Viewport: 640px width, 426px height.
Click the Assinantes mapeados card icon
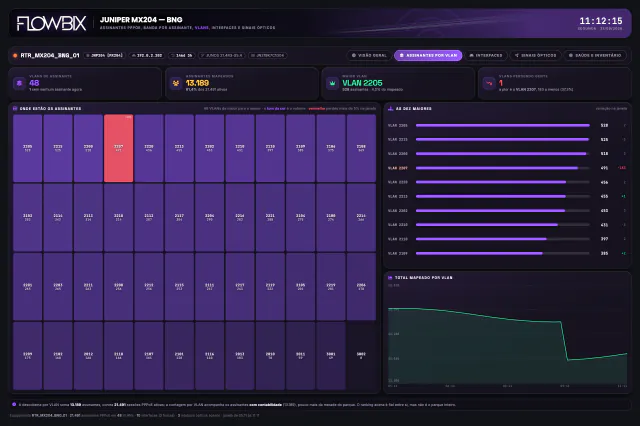(176, 83)
